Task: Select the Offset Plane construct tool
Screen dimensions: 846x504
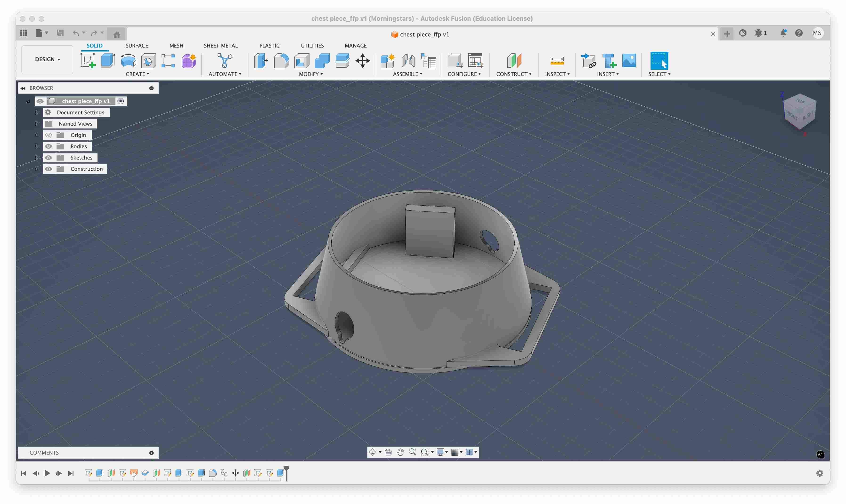Action: [x=514, y=61]
